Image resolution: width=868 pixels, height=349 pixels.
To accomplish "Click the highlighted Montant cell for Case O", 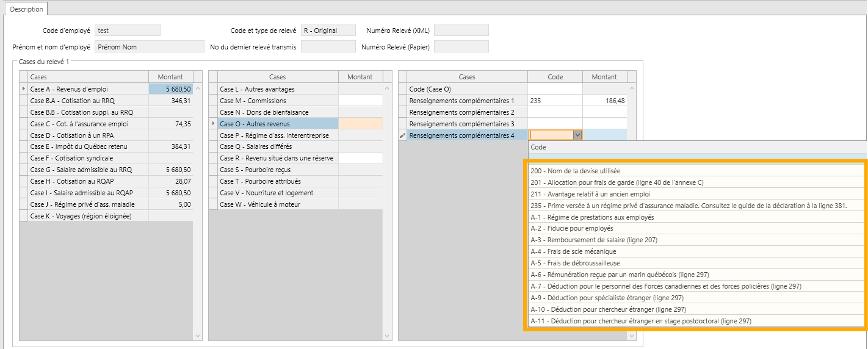I will coord(360,124).
